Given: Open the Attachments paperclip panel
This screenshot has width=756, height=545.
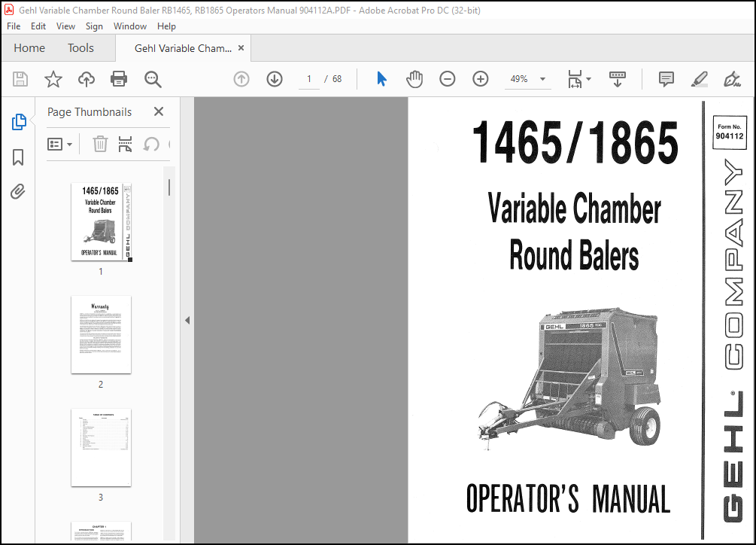Looking at the screenshot, I should pyautogui.click(x=18, y=191).
